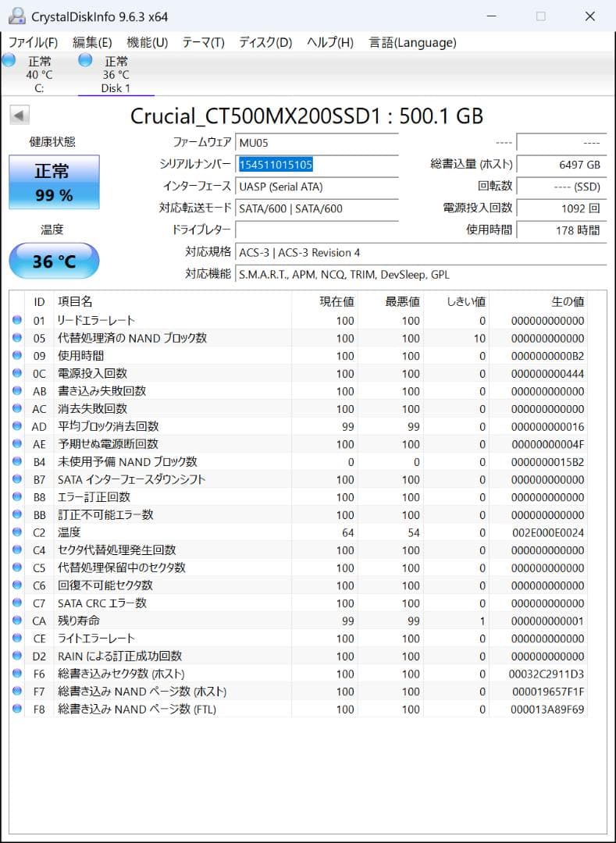Click the status dot for ID C5 row
Screen dimensions: 616x843
click(16, 567)
